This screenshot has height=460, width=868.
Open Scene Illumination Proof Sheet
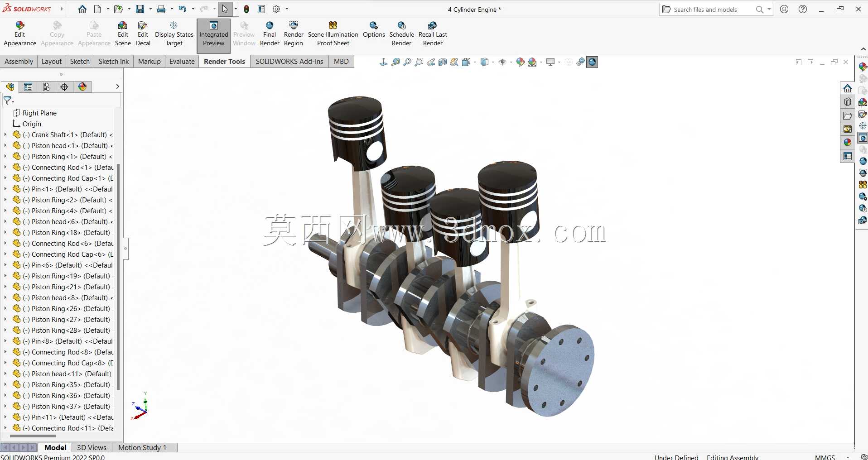point(333,34)
